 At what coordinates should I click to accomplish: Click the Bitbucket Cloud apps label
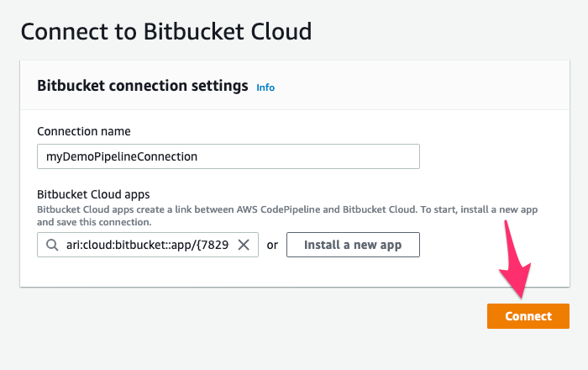click(93, 194)
